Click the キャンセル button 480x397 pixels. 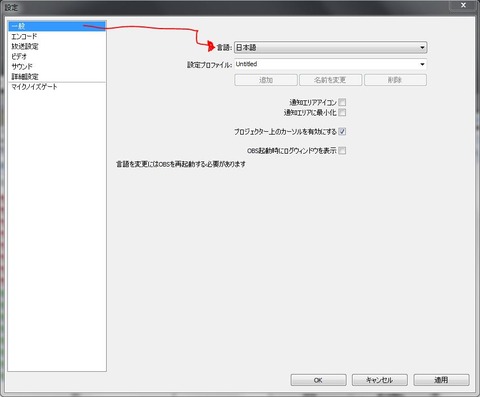point(380,380)
